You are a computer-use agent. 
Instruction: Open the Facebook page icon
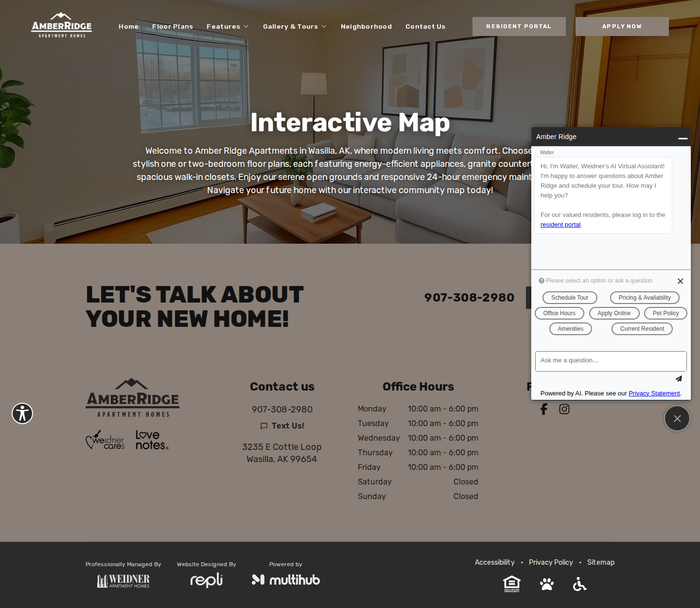pos(544,409)
